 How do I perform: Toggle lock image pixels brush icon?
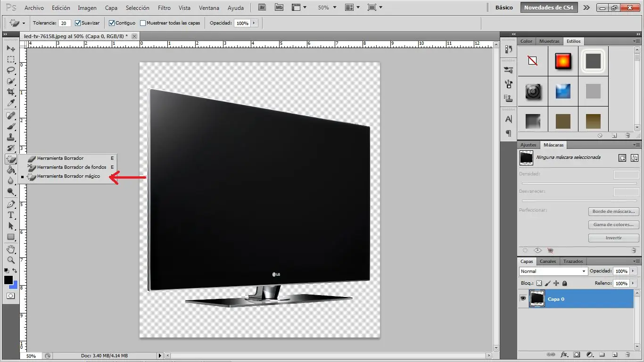pos(547,283)
